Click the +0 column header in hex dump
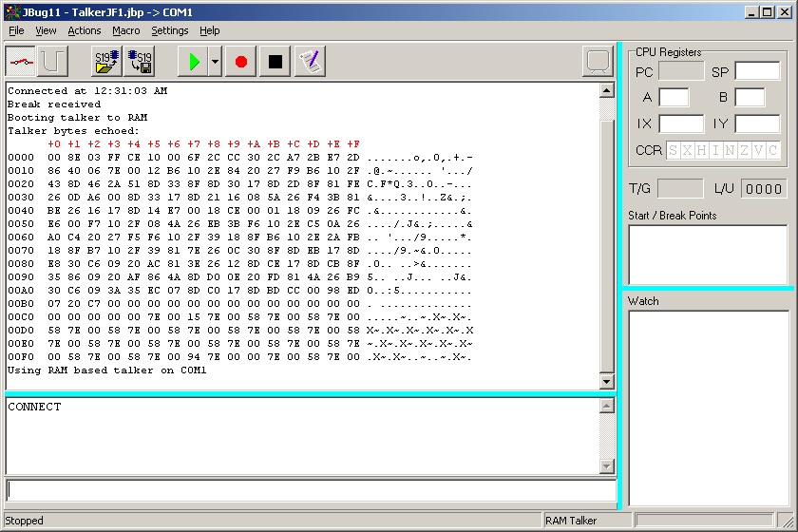The width and height of the screenshot is (798, 532). (x=54, y=144)
